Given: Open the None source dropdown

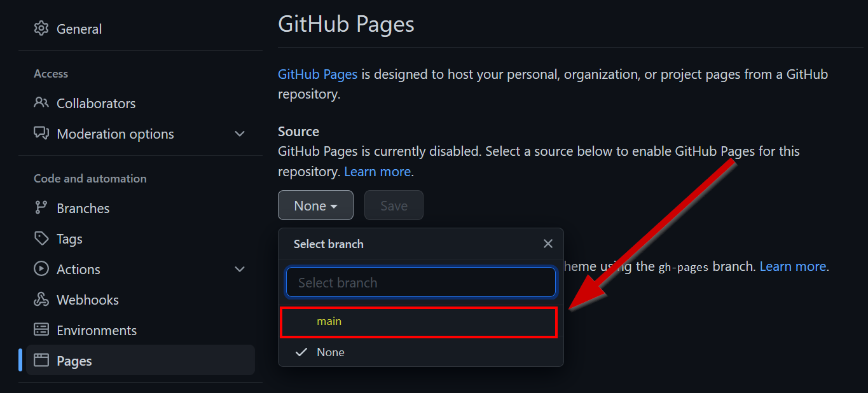Looking at the screenshot, I should (x=315, y=205).
